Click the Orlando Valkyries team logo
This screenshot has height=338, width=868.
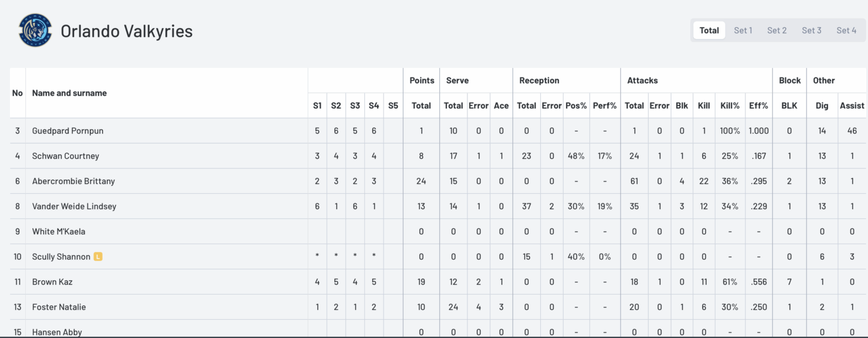pyautogui.click(x=35, y=30)
